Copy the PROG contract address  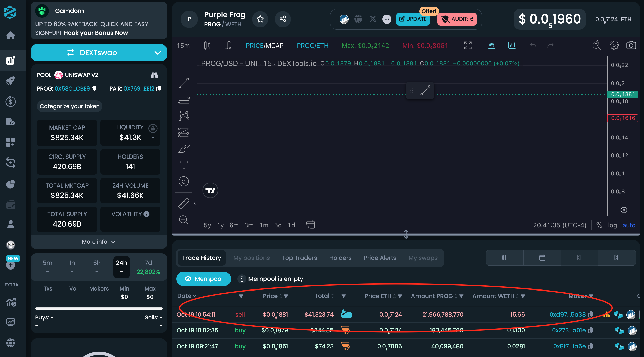[x=94, y=88]
